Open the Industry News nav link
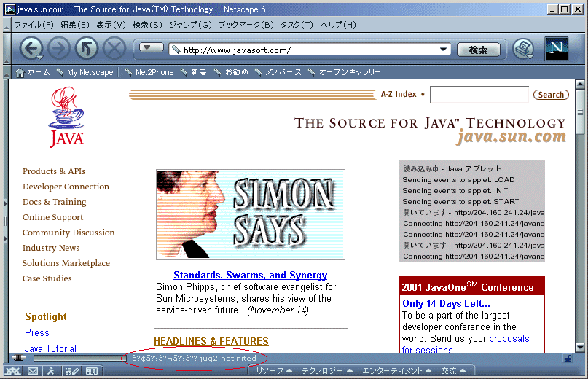The height and width of the screenshot is (379, 588). tap(51, 248)
